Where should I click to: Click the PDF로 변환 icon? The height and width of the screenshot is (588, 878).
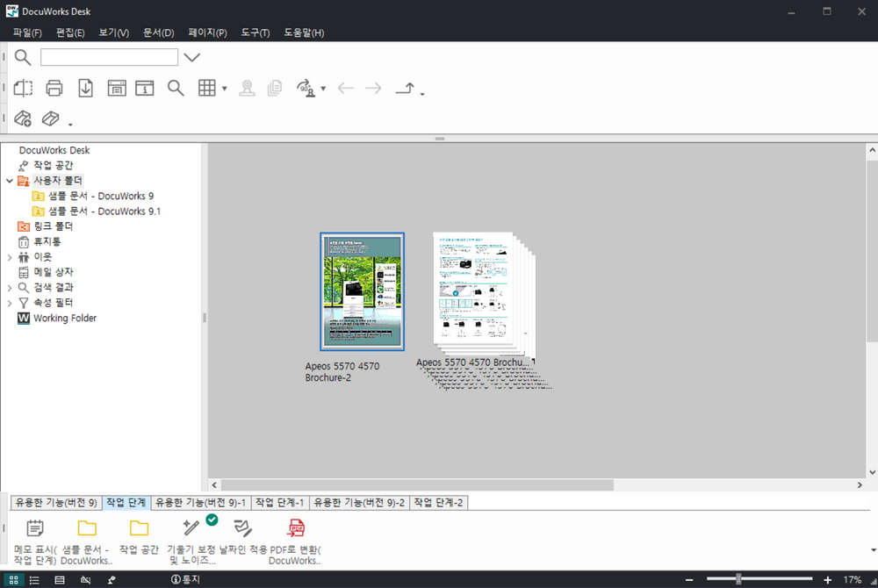click(x=295, y=527)
